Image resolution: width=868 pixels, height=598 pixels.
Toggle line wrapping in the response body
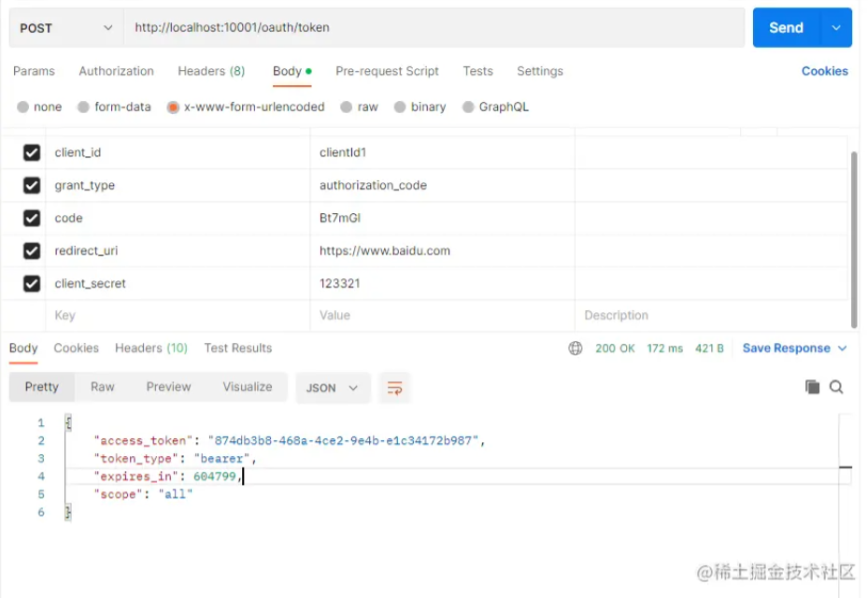pyautogui.click(x=393, y=387)
